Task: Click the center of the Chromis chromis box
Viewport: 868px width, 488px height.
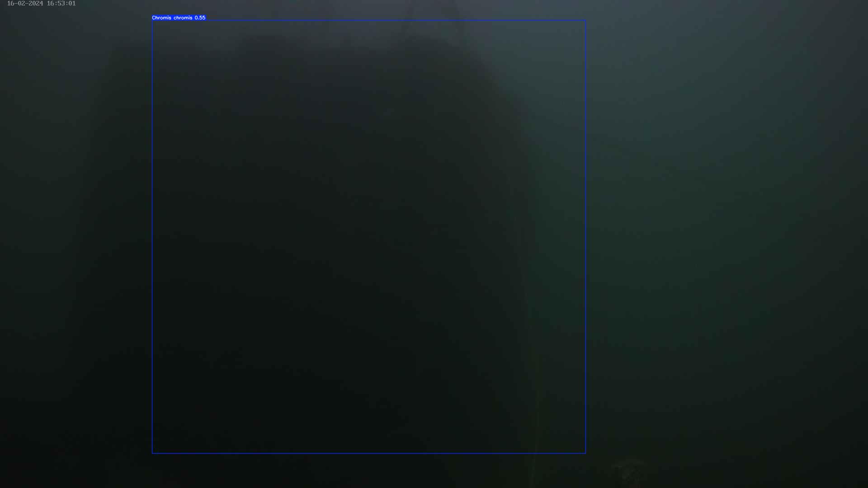Action: [x=369, y=236]
